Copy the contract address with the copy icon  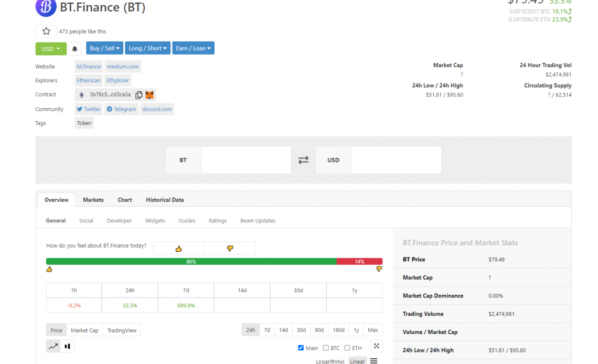[x=139, y=95]
